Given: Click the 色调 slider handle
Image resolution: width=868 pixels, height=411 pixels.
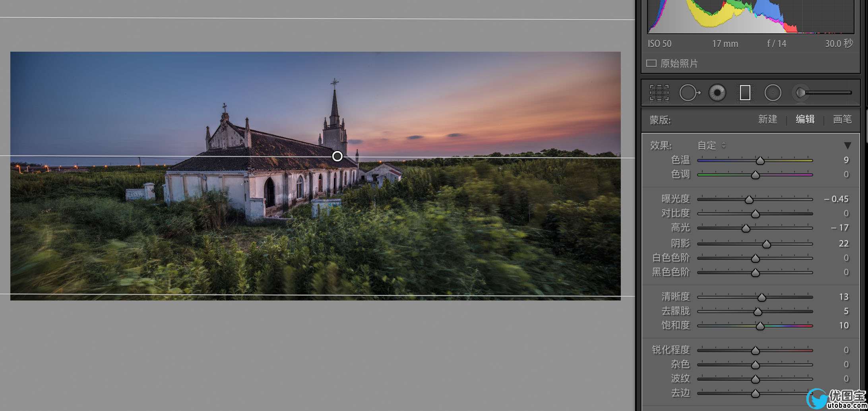Looking at the screenshot, I should pos(755,175).
